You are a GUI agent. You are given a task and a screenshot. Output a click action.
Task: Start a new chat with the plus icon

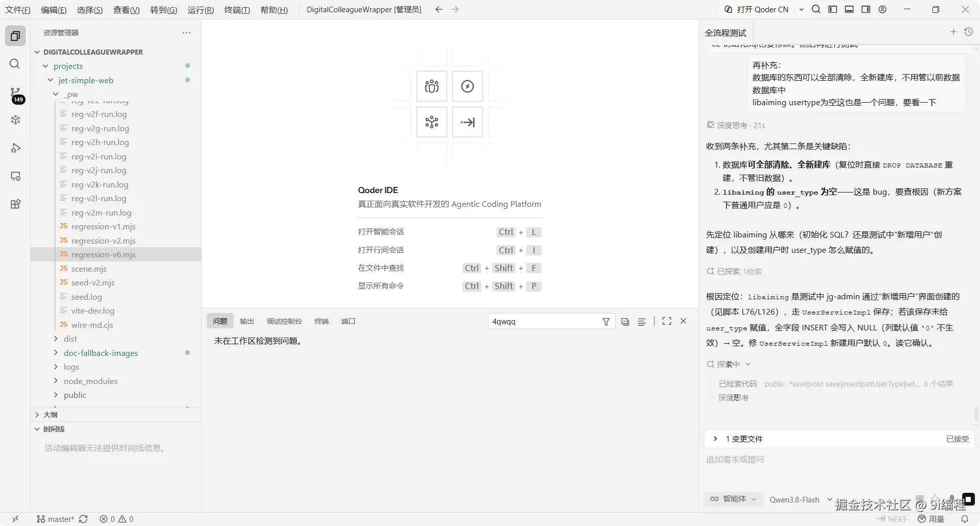coord(953,32)
